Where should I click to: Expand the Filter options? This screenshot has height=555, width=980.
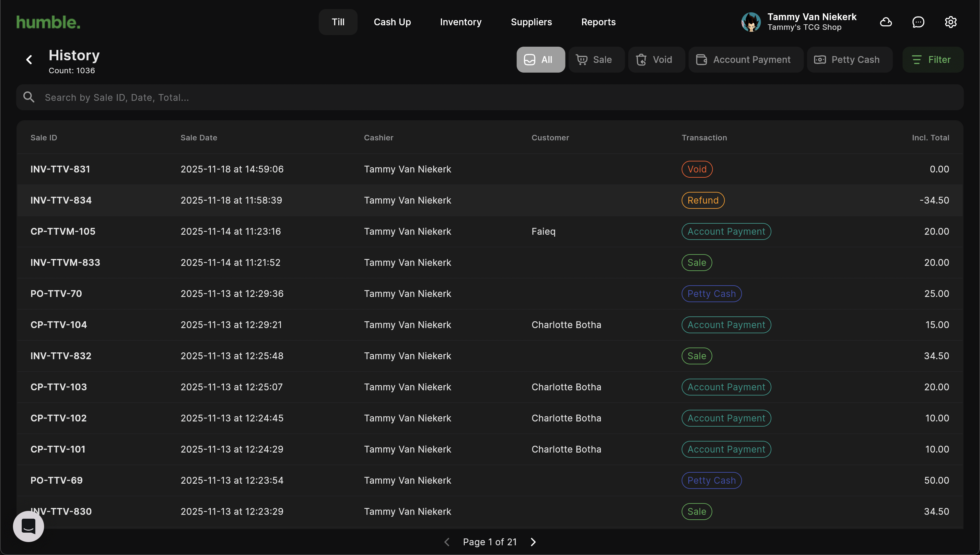point(932,60)
